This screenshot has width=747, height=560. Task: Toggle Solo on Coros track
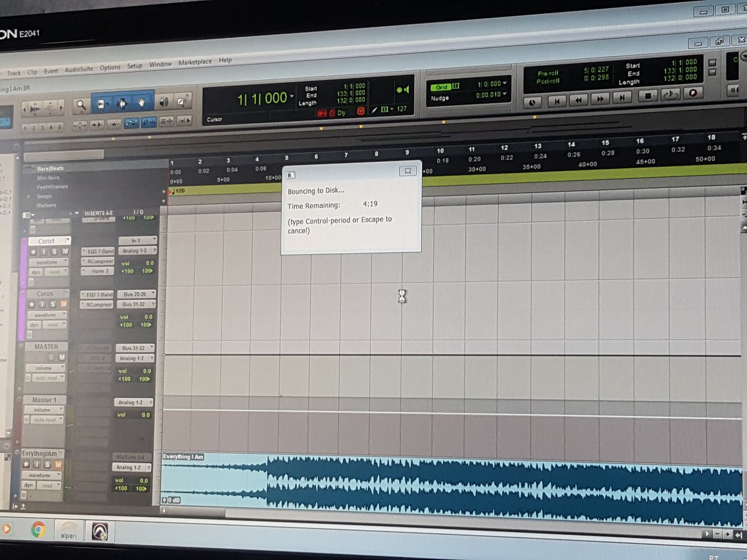53,304
